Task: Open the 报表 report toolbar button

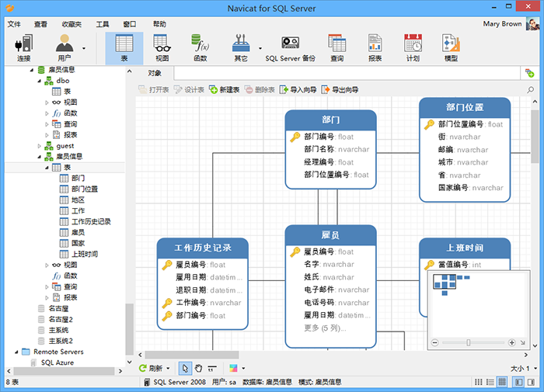Action: pos(375,48)
